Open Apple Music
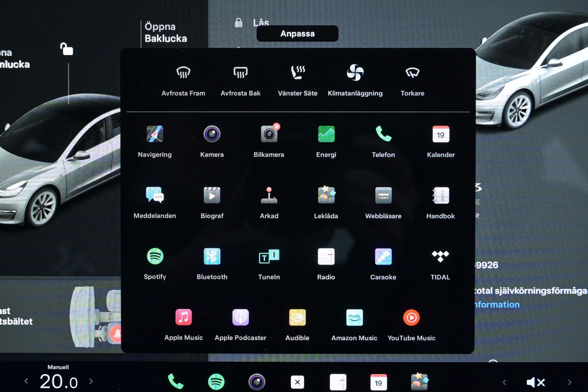588x392 pixels. pos(183,325)
